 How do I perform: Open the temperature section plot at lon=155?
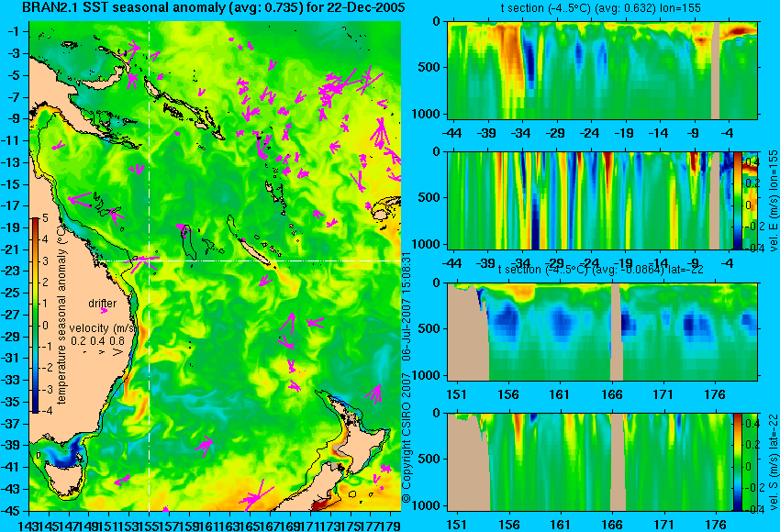tap(603, 70)
